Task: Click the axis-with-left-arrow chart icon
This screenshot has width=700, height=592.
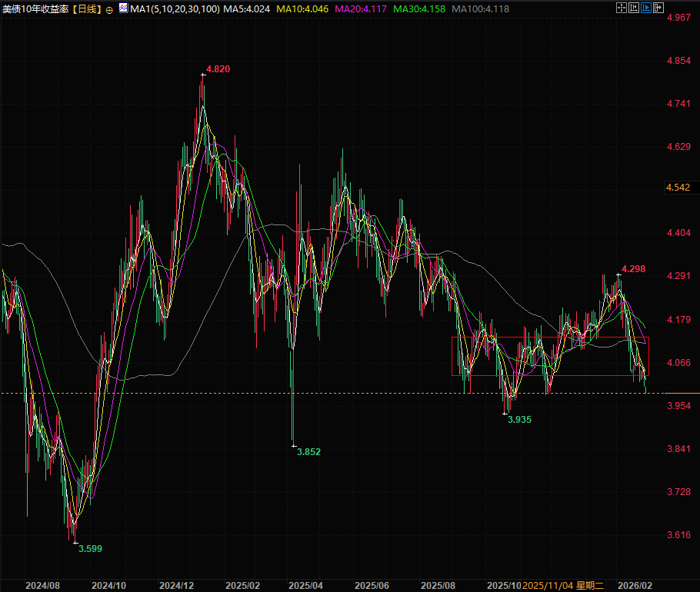Action: pyautogui.click(x=634, y=8)
